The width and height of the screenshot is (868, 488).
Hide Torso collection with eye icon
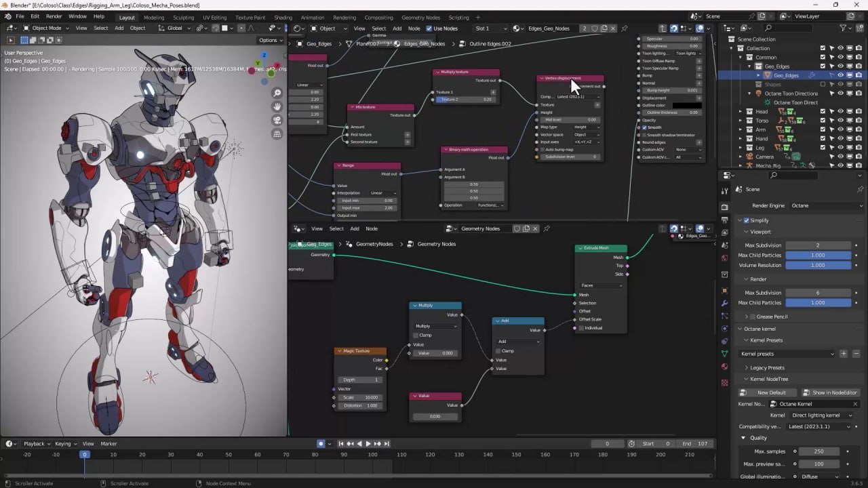coord(840,121)
